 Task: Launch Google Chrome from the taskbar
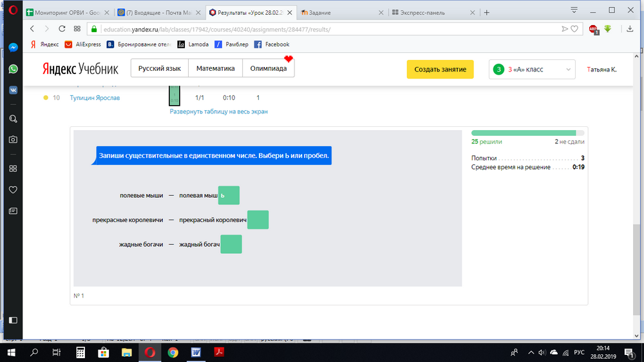[x=173, y=352]
